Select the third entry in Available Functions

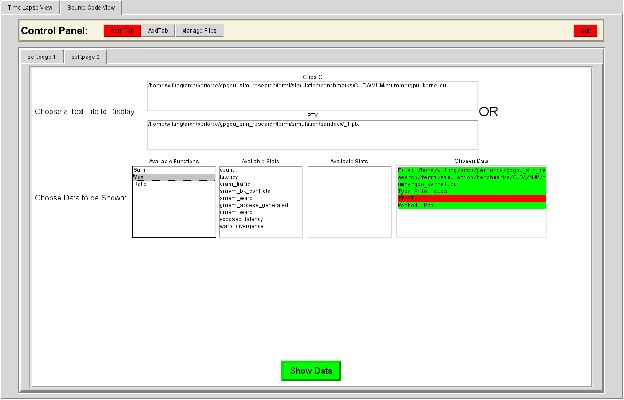(140, 185)
